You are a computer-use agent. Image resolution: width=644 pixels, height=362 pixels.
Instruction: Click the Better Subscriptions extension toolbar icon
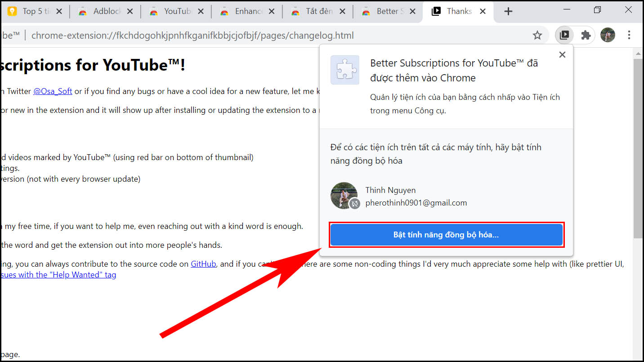click(564, 35)
